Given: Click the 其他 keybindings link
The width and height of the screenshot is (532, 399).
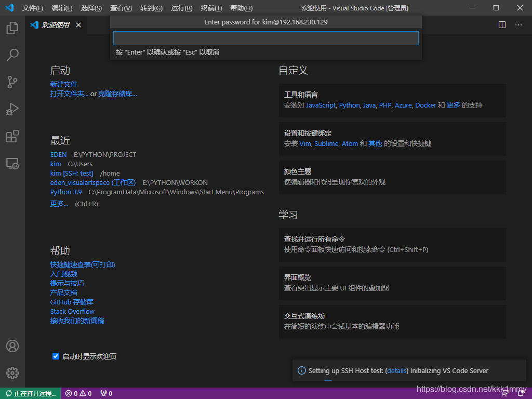Looking at the screenshot, I should point(375,144).
